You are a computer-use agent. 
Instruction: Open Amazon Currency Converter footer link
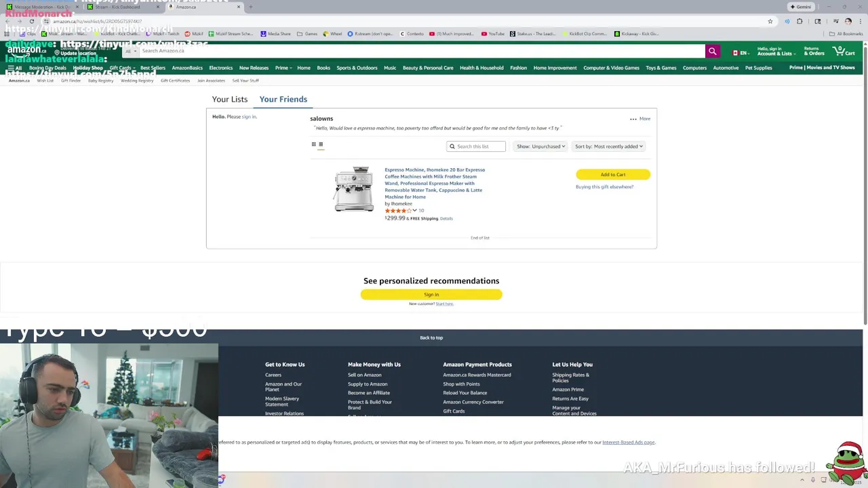click(x=473, y=402)
